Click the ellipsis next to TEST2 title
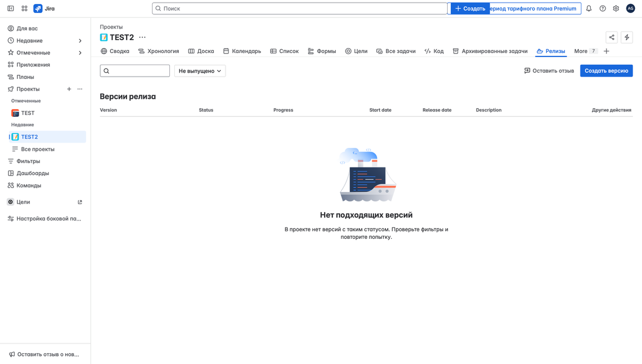This screenshot has height=364, width=642. [x=142, y=38]
